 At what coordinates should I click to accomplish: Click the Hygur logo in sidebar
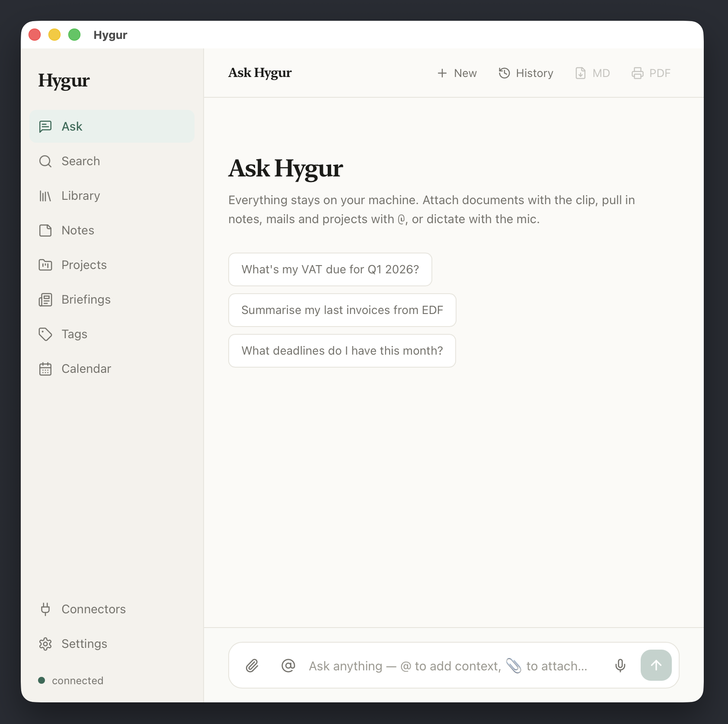click(64, 80)
